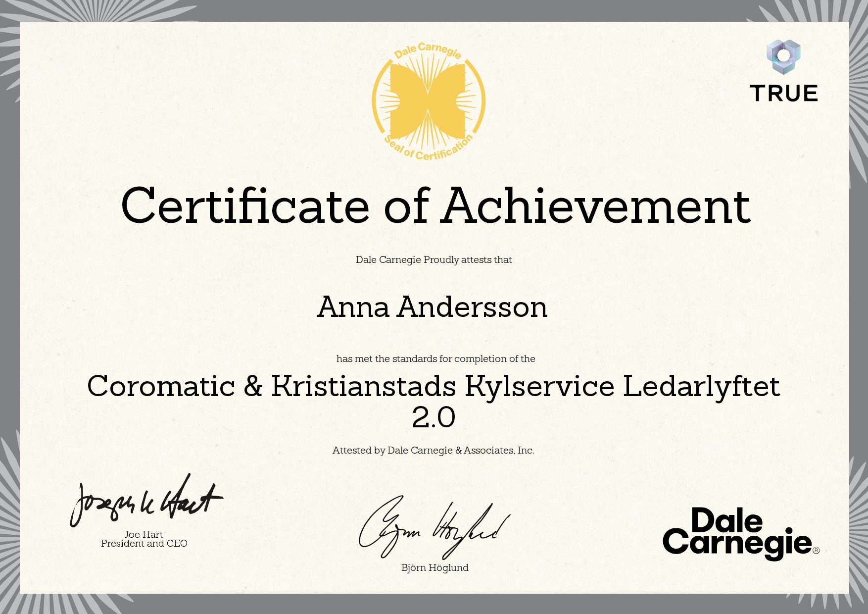This screenshot has width=868, height=614.
Task: Click the TRUE wordmark text
Action: tap(783, 93)
